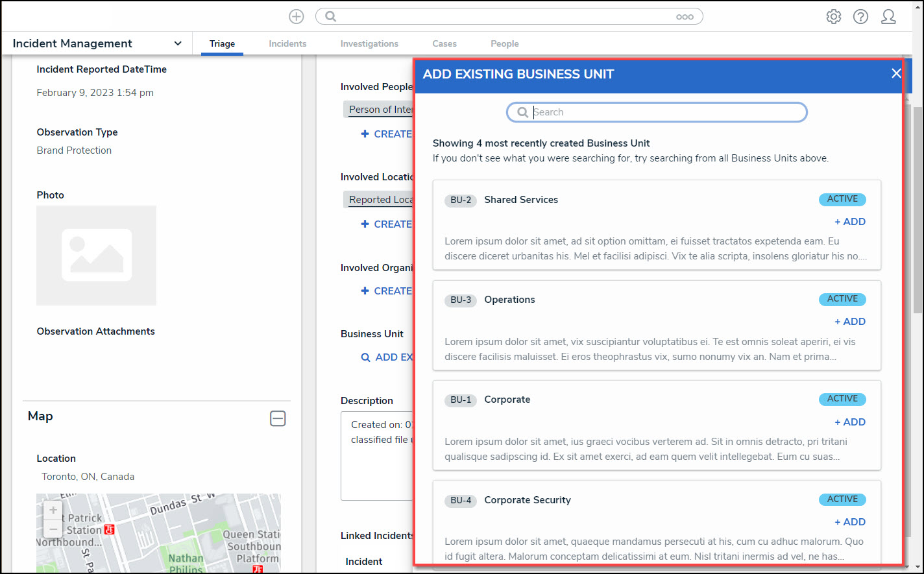Click the business unit Search field

657,112
